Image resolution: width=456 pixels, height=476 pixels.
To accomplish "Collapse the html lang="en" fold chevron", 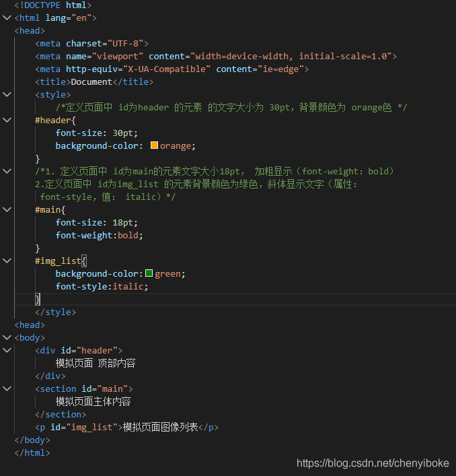I will 7,18.
